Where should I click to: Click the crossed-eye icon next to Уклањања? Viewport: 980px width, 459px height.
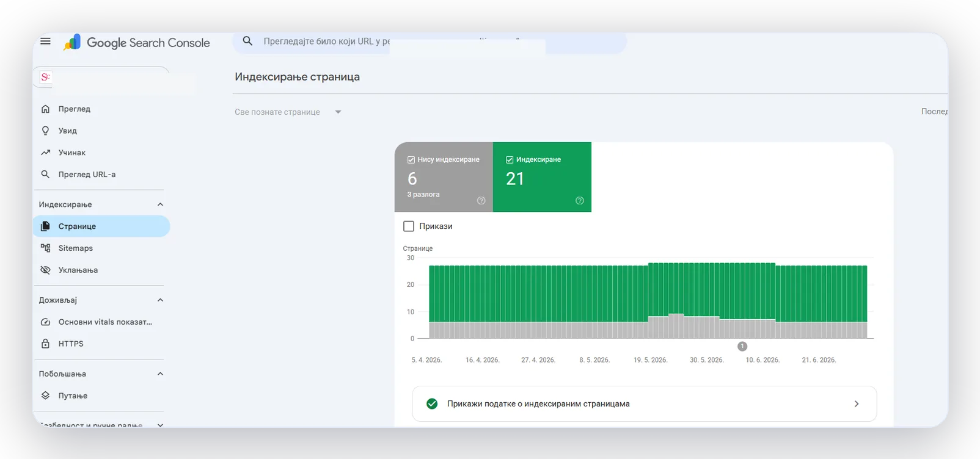[45, 270]
